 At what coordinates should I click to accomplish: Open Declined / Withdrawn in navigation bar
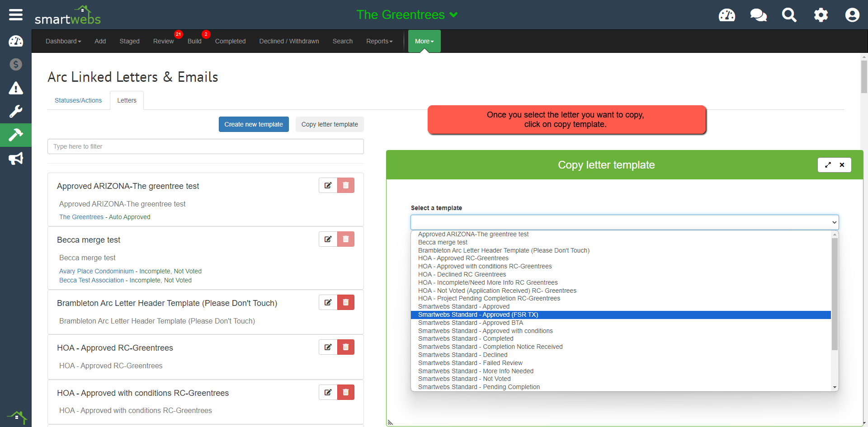289,41
